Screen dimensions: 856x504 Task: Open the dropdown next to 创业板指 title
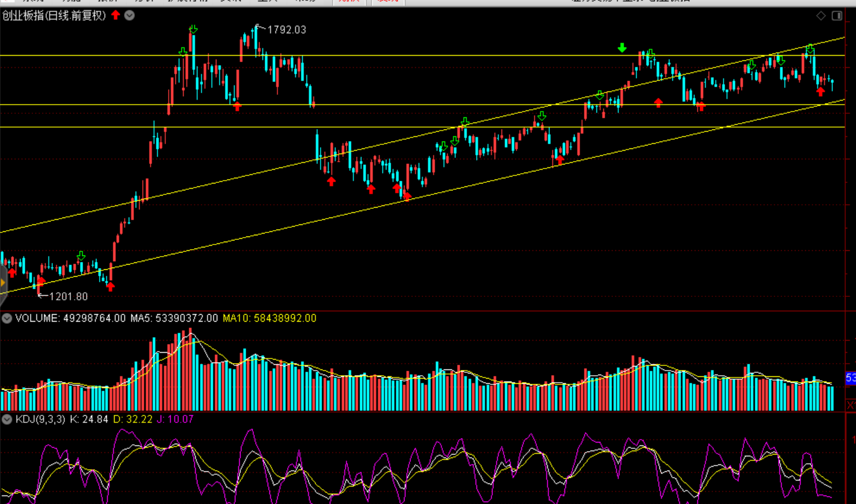[x=129, y=16]
